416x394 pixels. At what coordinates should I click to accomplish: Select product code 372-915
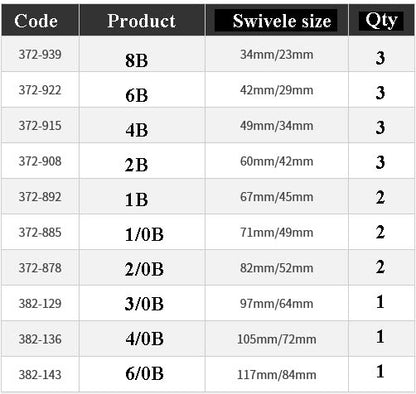point(40,126)
